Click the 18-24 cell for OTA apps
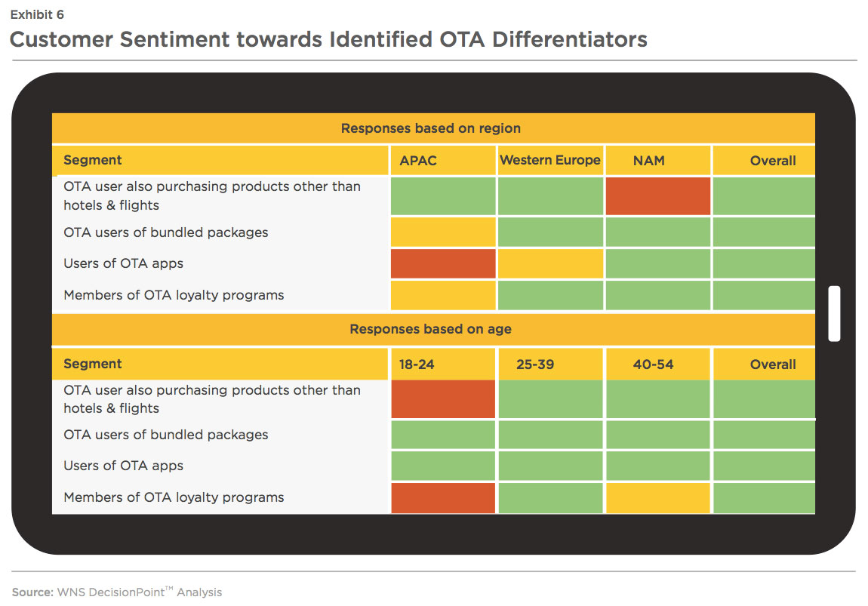 443,466
